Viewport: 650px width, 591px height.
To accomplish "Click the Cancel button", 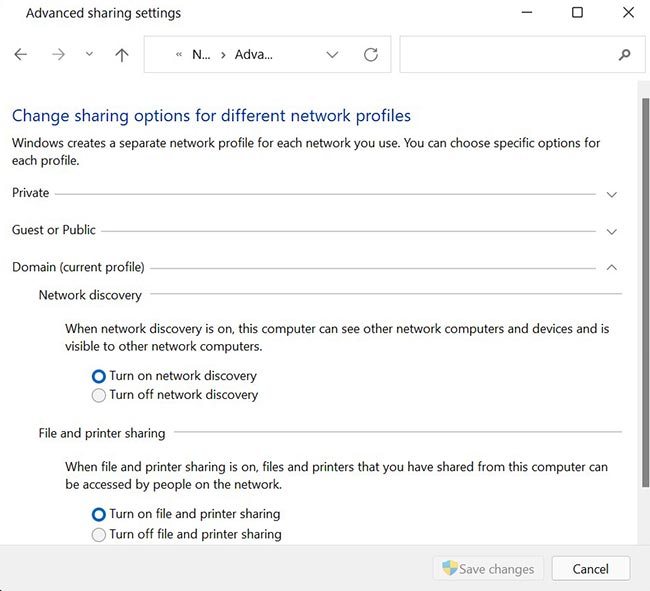I will pos(590,569).
